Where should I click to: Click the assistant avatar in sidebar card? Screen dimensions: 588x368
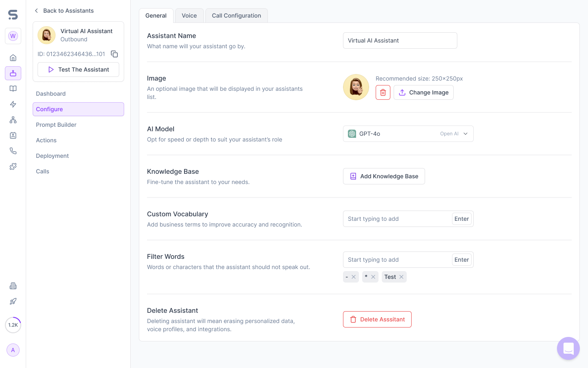47,35
